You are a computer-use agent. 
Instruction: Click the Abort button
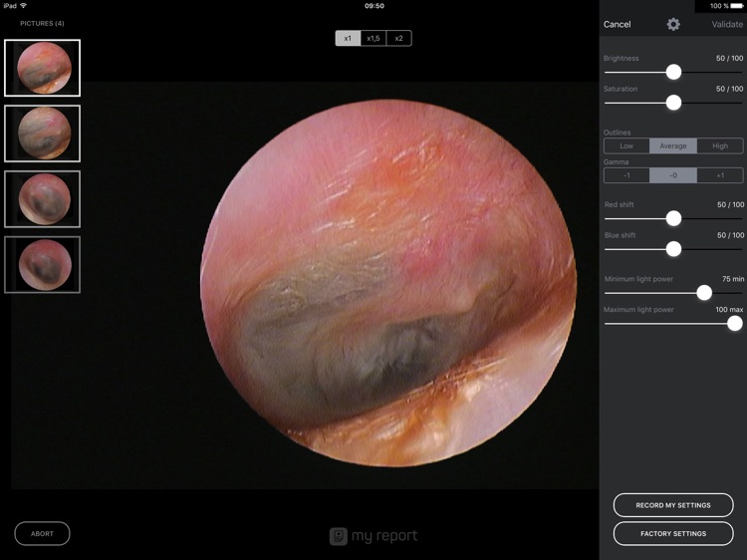42,534
